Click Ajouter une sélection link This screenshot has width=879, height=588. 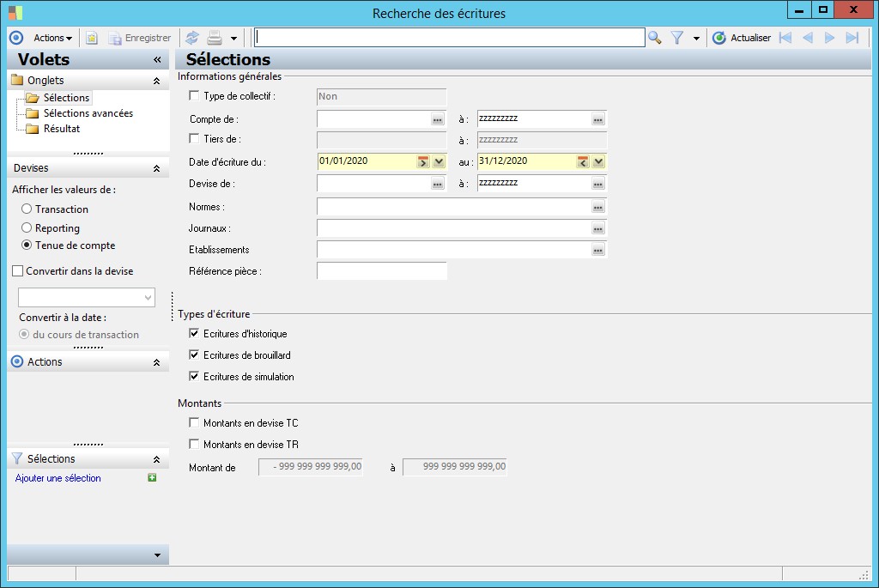(x=58, y=478)
